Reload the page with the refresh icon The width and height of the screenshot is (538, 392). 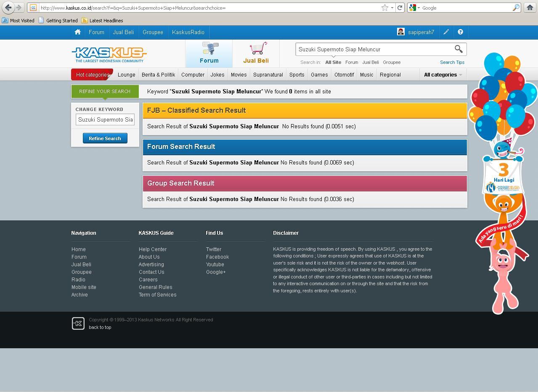tap(400, 8)
